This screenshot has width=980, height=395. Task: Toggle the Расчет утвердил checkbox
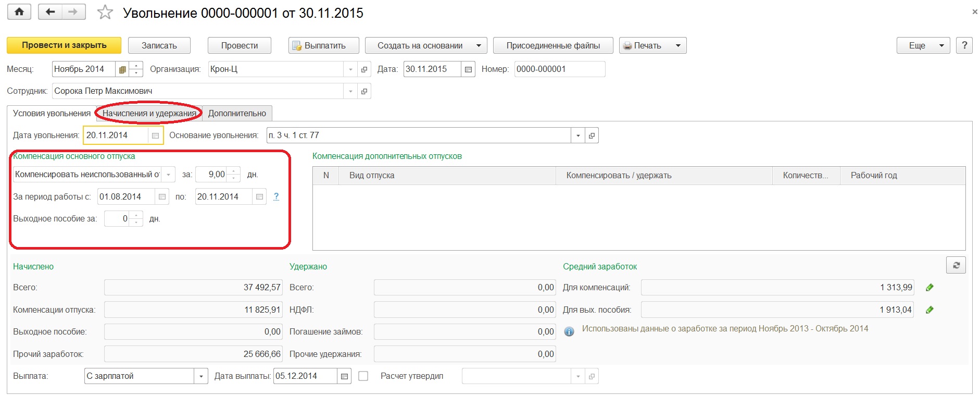[363, 376]
